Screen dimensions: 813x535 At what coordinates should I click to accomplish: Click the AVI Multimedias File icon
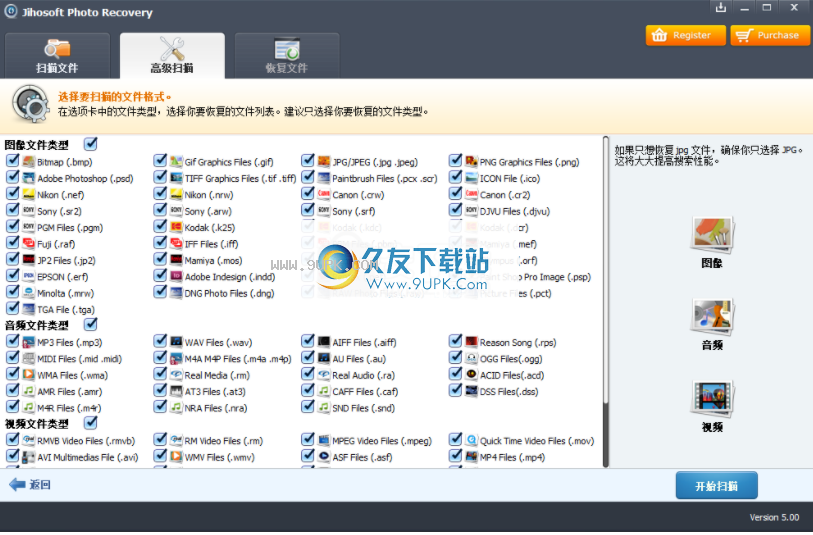29,457
